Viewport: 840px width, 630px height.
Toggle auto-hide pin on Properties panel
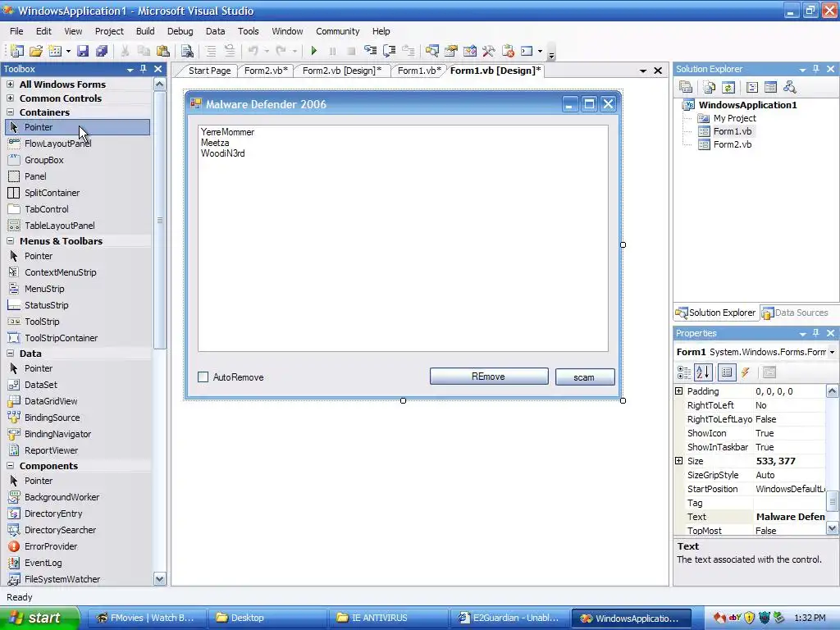[816, 333]
